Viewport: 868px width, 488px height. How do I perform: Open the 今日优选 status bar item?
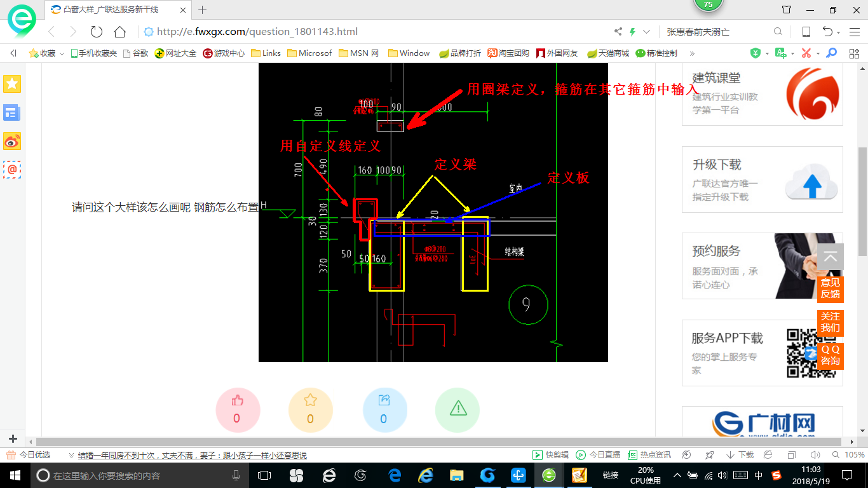pos(29,455)
